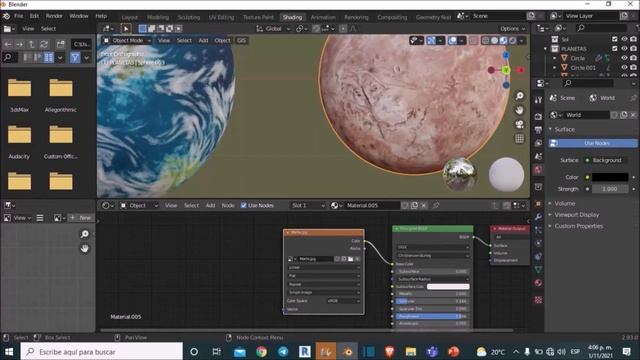Click the Windows Start button
Image resolution: width=640 pixels, height=360 pixels.
tap(9, 351)
